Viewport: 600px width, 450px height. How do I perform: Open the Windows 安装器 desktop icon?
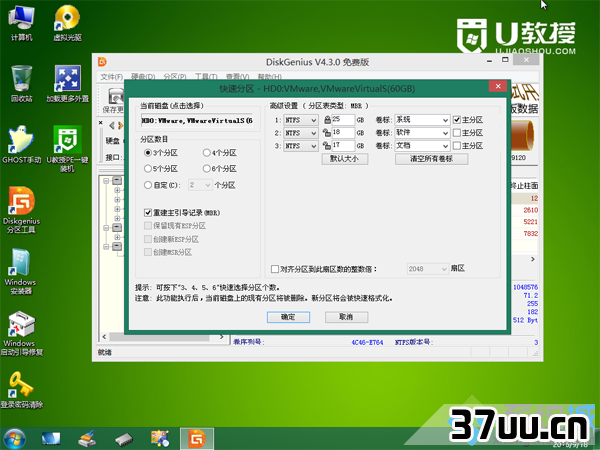click(x=21, y=271)
